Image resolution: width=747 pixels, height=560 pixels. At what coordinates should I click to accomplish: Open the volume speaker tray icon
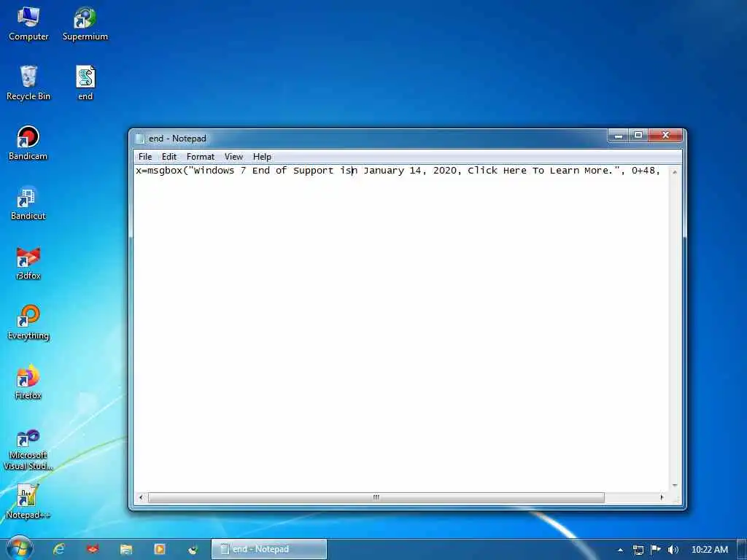[x=673, y=550]
